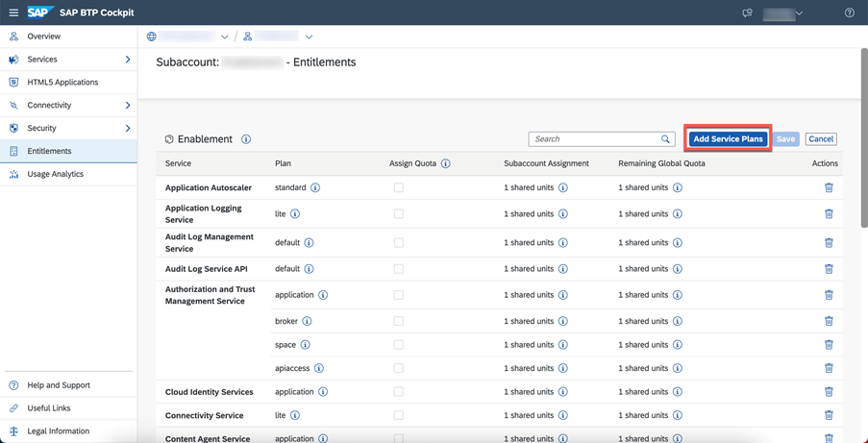Show info for standard plan
The width and height of the screenshot is (868, 443).
pyautogui.click(x=315, y=187)
